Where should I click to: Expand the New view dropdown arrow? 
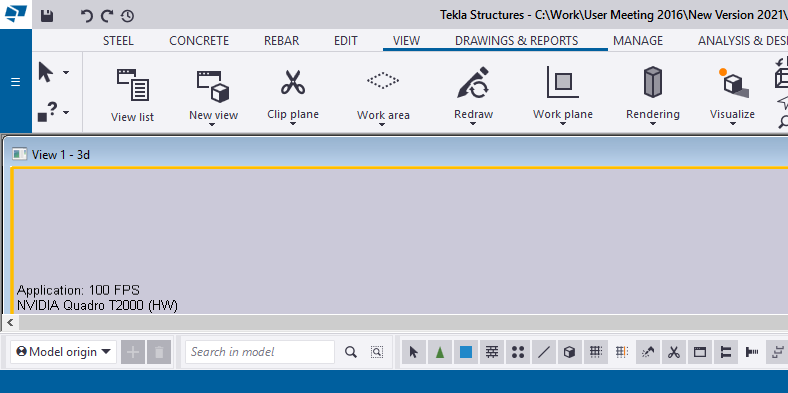click(x=213, y=125)
